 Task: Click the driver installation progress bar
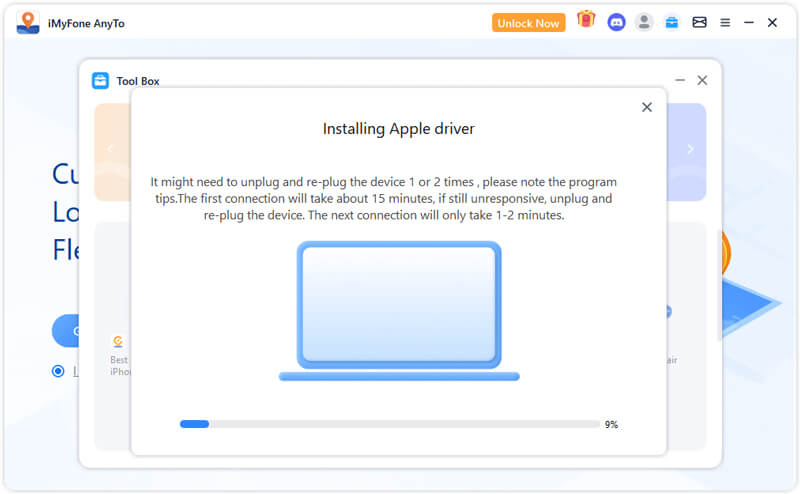tap(388, 424)
